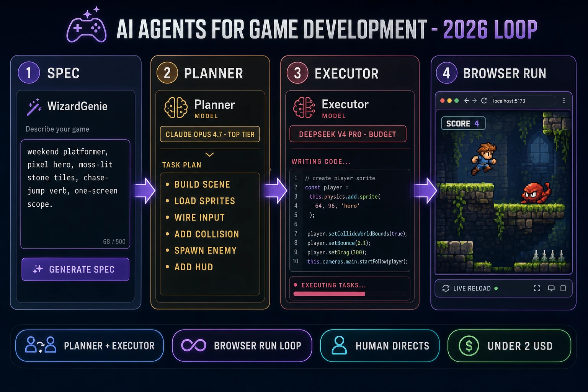Click the Human Directs person icon
Screen dimensions: 588x392
[339, 345]
